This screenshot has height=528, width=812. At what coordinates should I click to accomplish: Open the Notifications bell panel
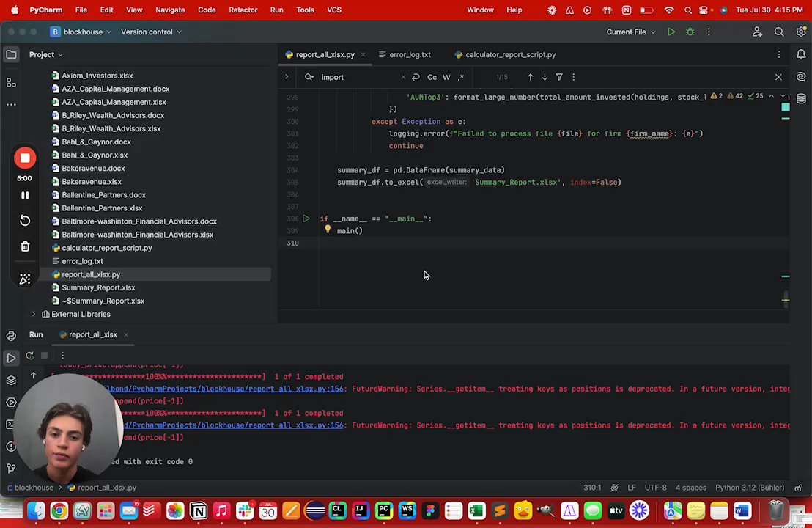point(801,54)
